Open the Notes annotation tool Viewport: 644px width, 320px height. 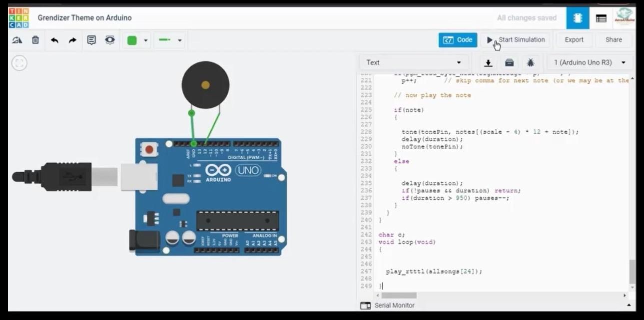(91, 40)
